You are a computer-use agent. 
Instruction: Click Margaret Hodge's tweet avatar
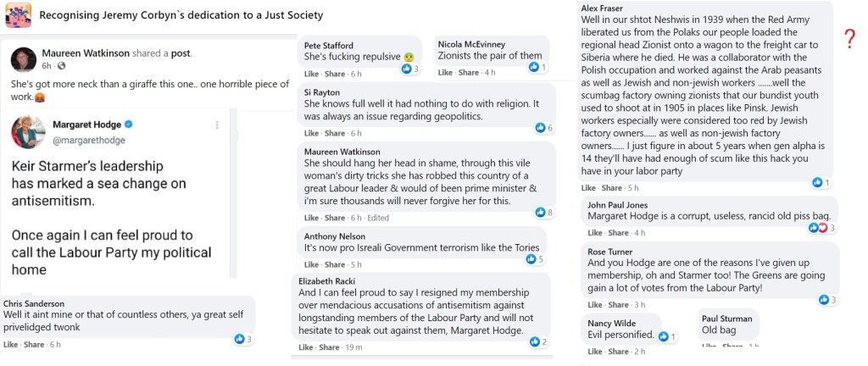coord(28,133)
